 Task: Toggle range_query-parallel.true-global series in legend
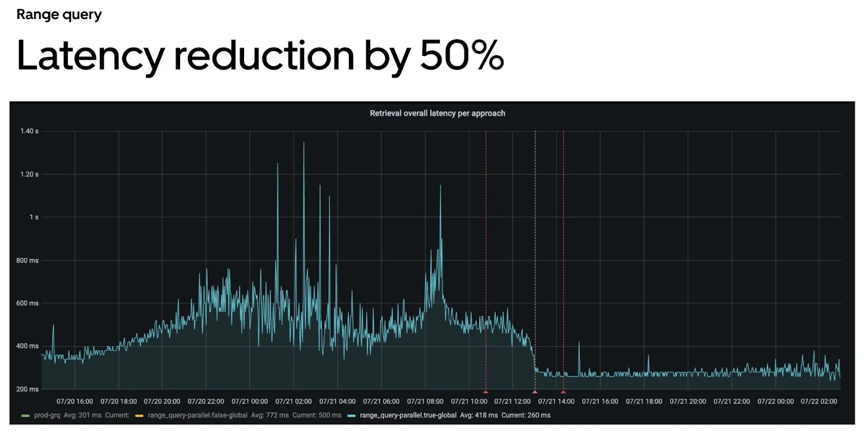pyautogui.click(x=408, y=416)
